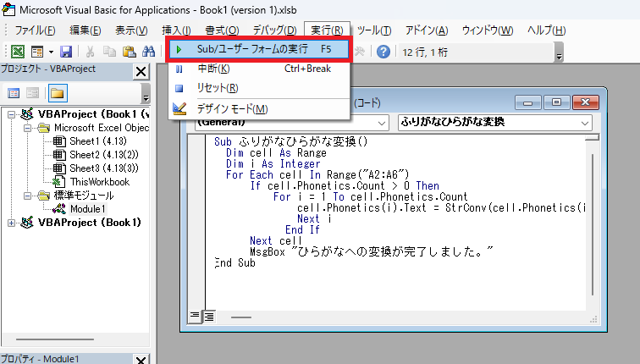Viewport: 640px width, 364px height.
Task: Choose リセット(R) from the Run menu
Action: pyautogui.click(x=217, y=88)
